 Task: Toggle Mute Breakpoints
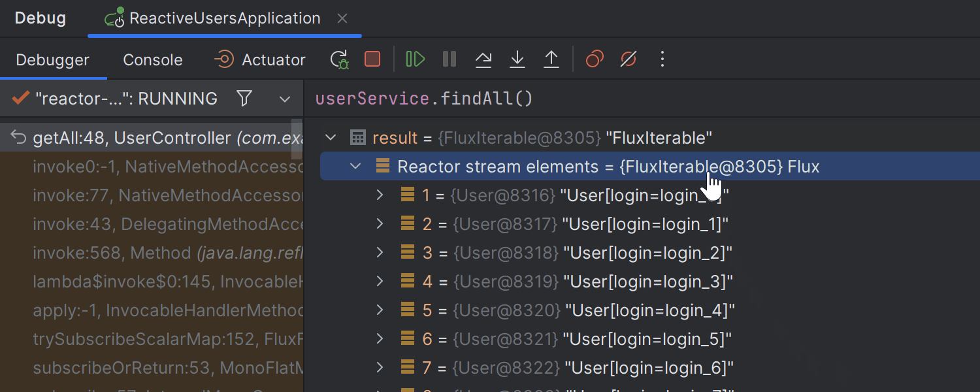(629, 59)
